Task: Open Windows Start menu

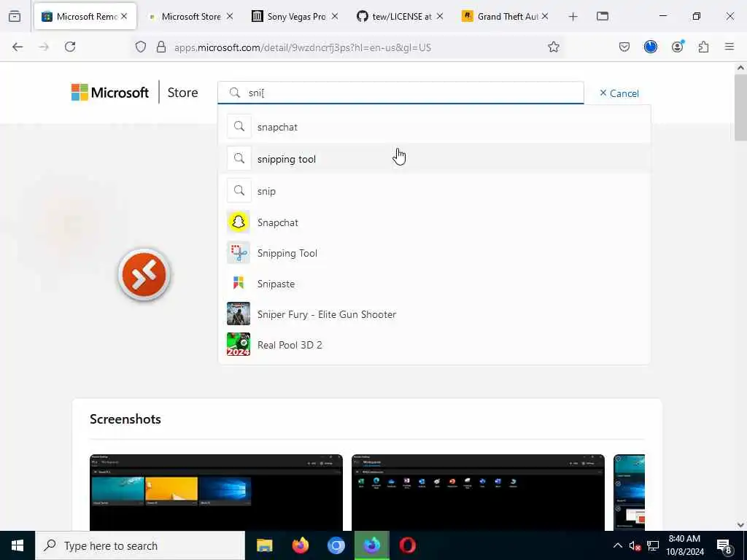Action: tap(18, 545)
